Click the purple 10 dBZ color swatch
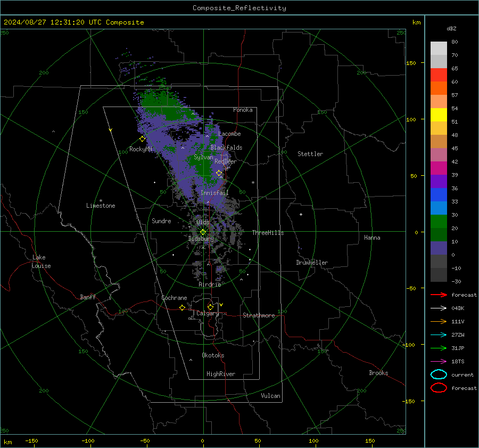The height and width of the screenshot is (448, 479). click(439, 248)
